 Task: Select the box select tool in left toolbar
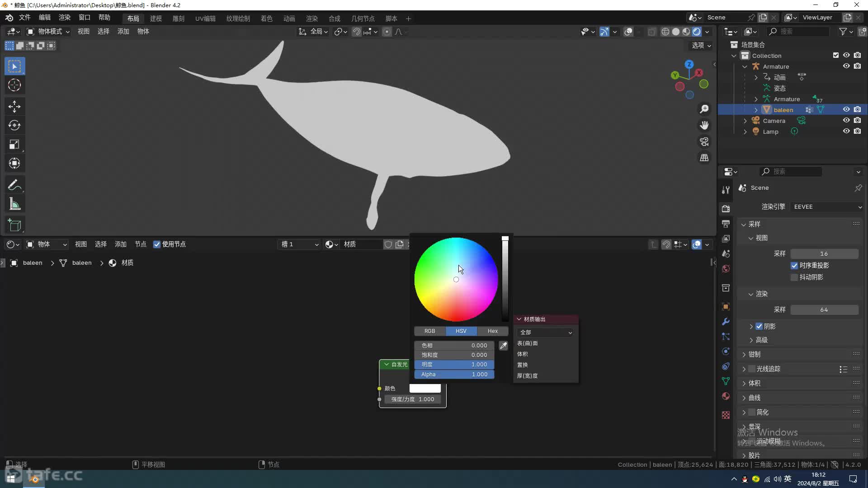click(x=14, y=66)
